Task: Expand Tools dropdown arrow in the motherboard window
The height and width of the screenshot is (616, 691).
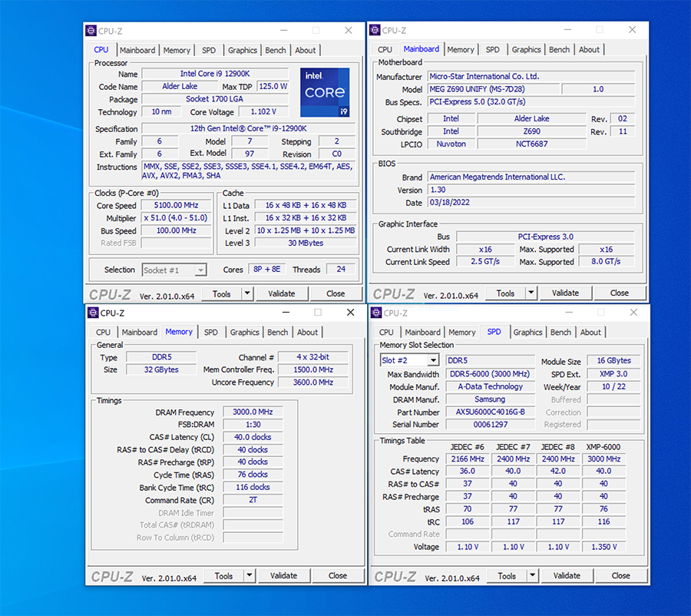Action: pyautogui.click(x=531, y=293)
